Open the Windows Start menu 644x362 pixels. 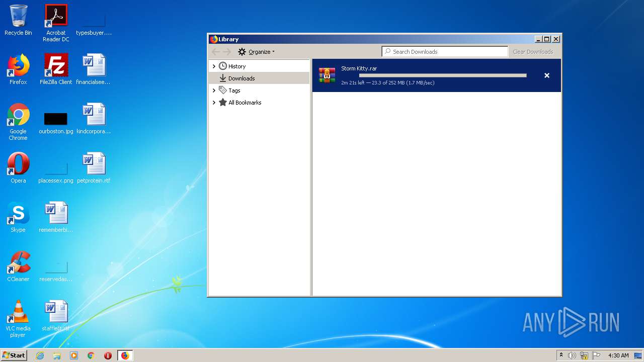(14, 355)
